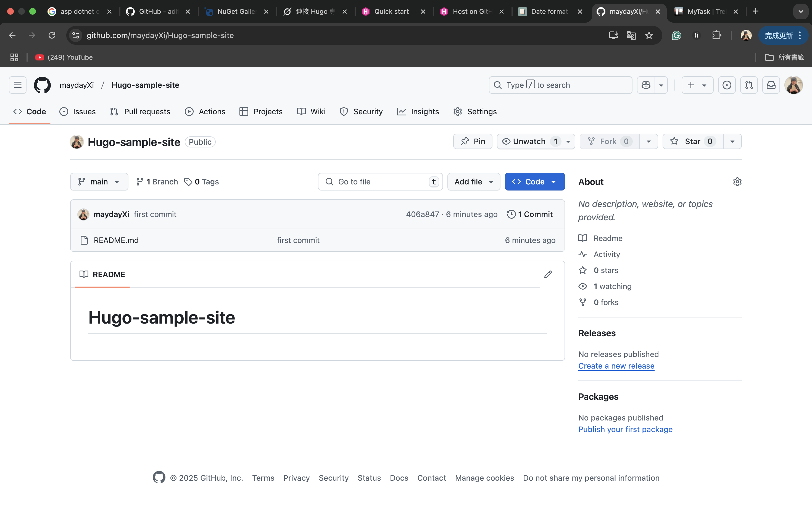This screenshot has width=812, height=508.
Task: Open the Google Translate icon in address bar
Action: coord(631,35)
